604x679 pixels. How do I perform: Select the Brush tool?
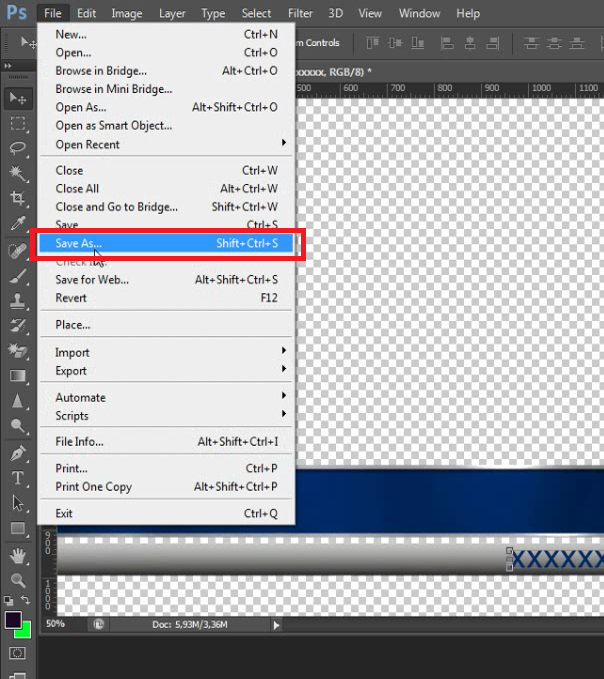tap(18, 276)
